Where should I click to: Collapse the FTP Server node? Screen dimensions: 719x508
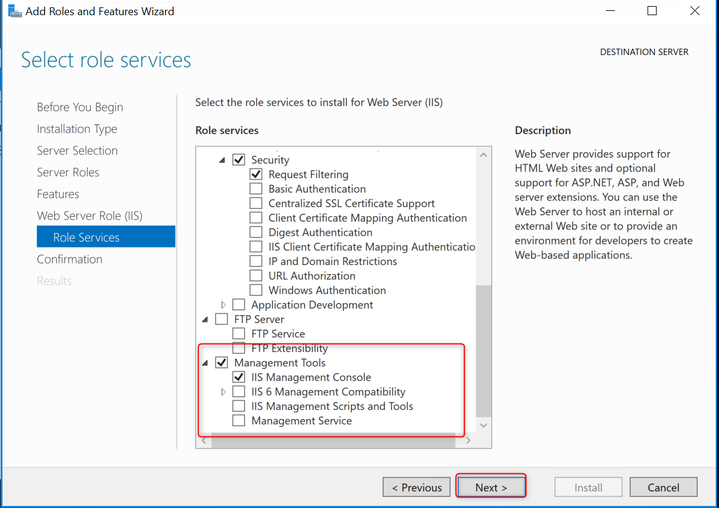[205, 320]
